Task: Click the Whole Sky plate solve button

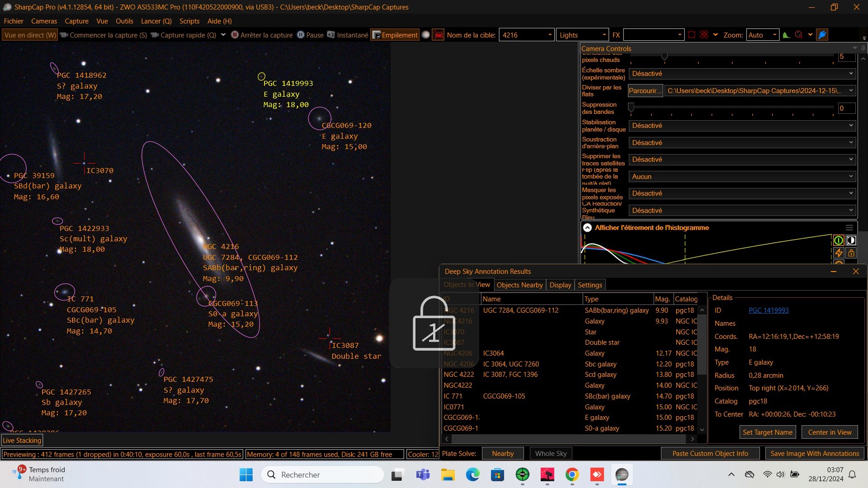Action: coord(551,454)
